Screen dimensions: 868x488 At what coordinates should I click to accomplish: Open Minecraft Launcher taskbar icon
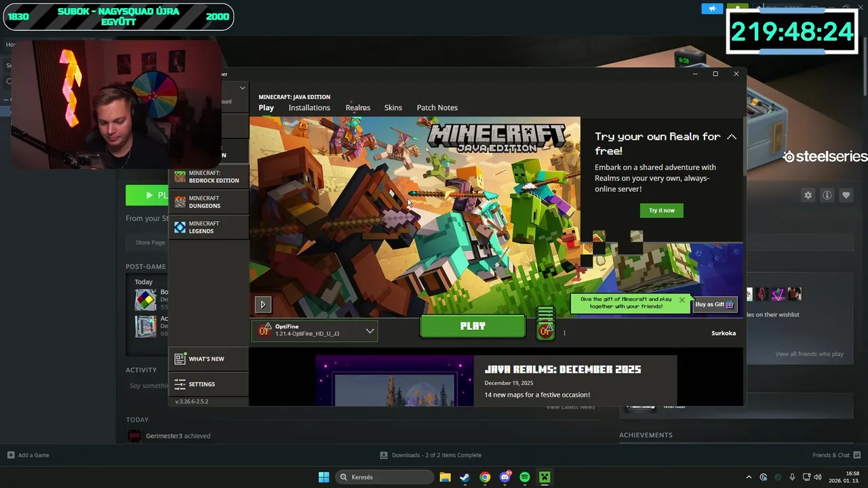point(545,477)
